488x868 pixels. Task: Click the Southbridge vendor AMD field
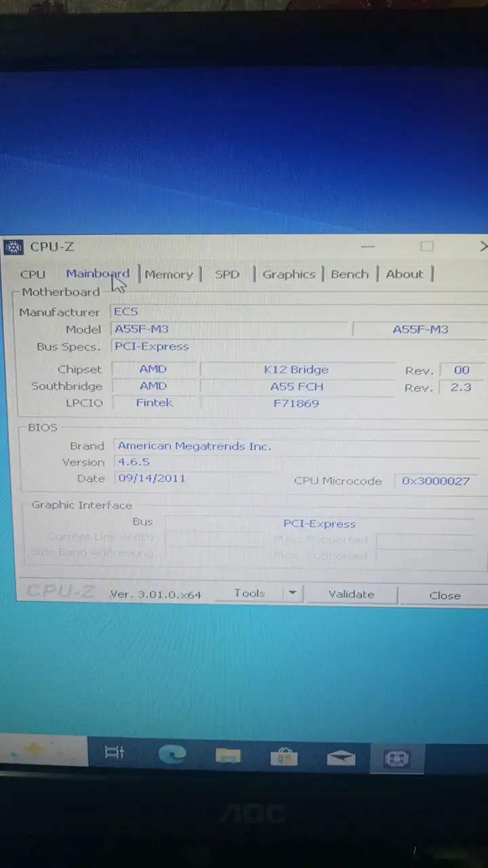pyautogui.click(x=154, y=387)
